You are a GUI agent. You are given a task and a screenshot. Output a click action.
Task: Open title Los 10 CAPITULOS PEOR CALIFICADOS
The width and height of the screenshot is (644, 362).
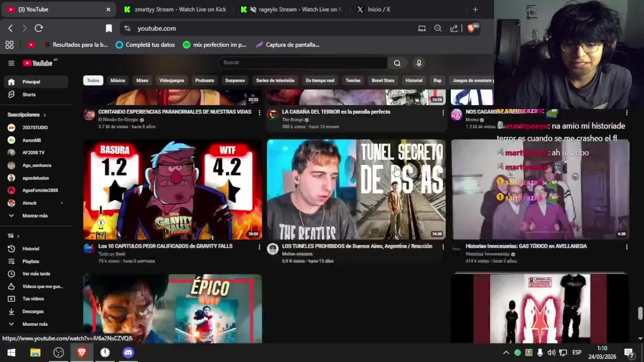166,246
